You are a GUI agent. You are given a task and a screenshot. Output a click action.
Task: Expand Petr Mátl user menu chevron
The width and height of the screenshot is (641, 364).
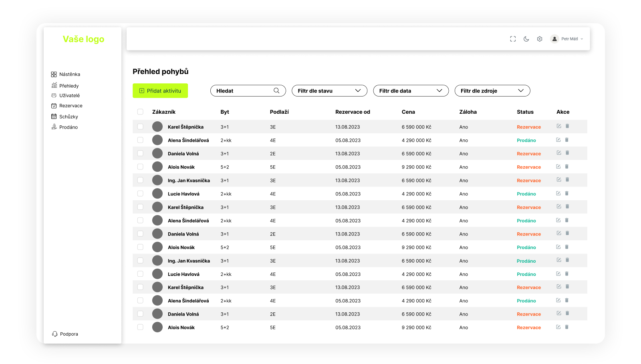582,39
